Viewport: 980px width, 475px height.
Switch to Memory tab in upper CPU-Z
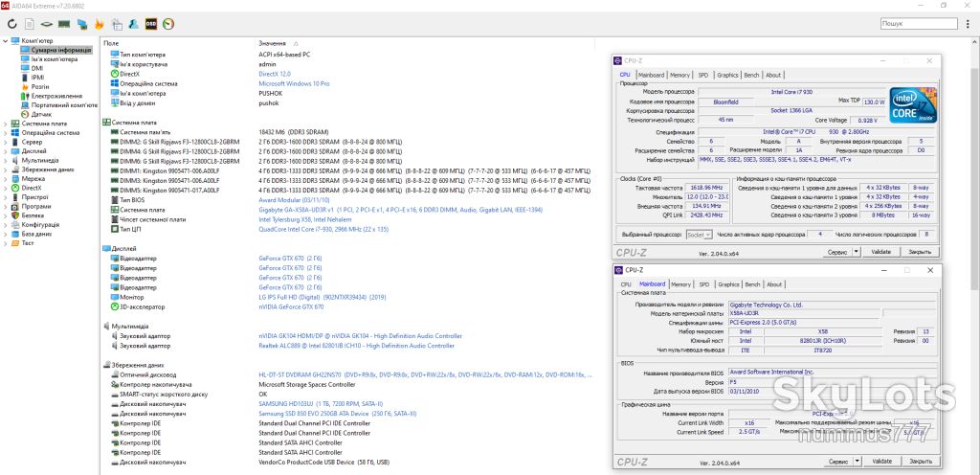coord(680,75)
